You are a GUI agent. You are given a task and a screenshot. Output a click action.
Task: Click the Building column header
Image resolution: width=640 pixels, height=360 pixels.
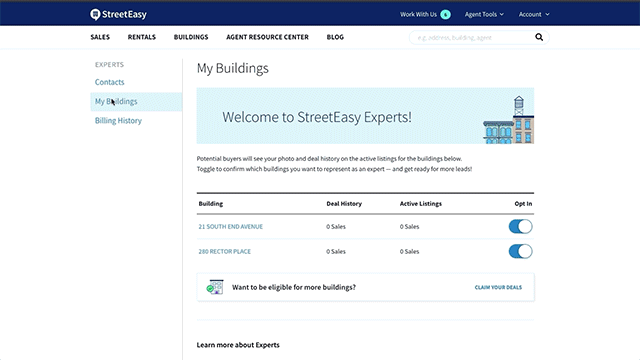coord(211,204)
